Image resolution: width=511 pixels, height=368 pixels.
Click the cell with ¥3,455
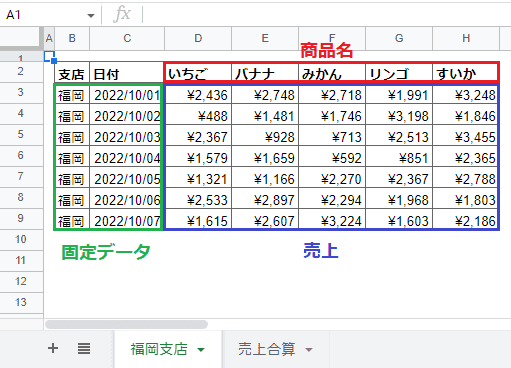[465, 136]
